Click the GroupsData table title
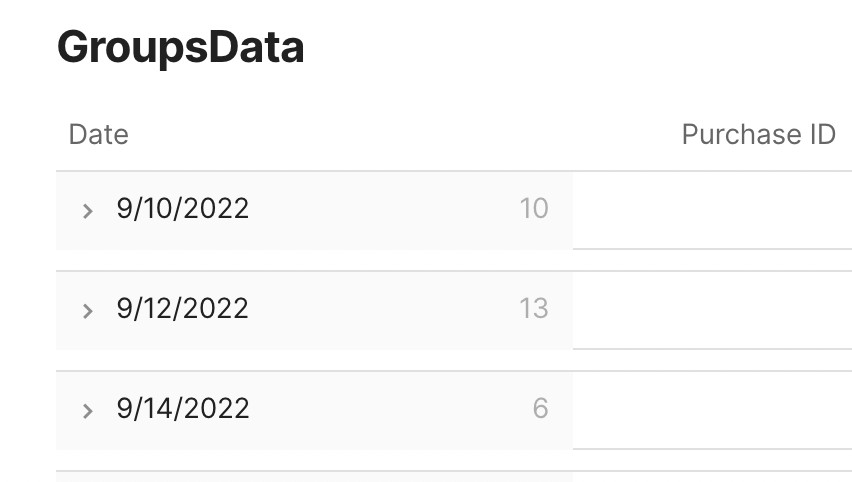 point(180,47)
